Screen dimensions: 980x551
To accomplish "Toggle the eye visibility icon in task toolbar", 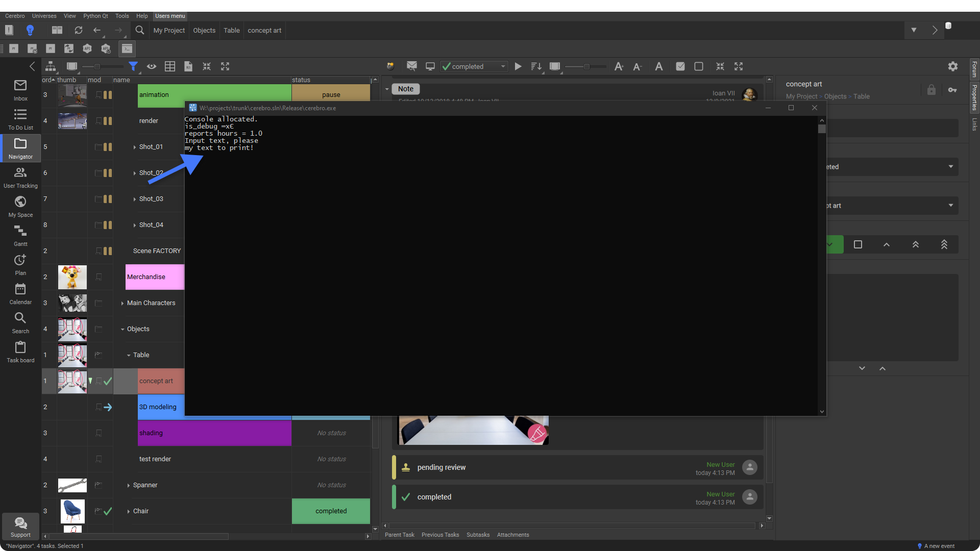I will (x=152, y=66).
